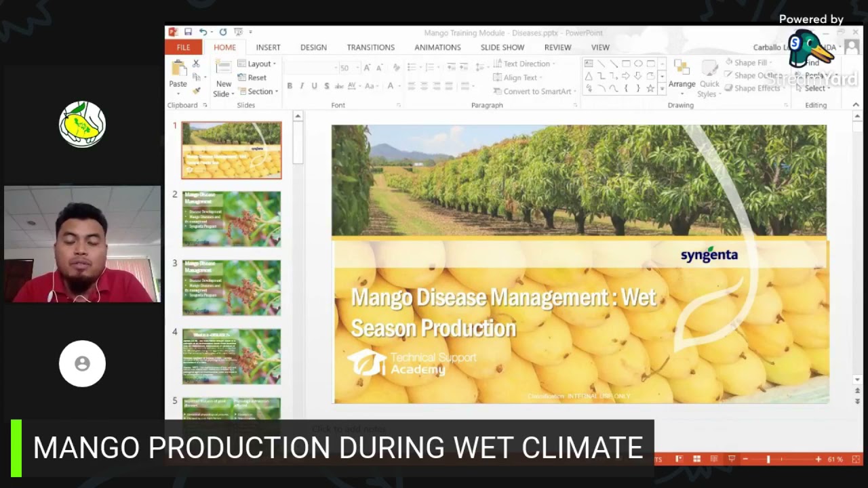Collapse the ribbon with chevron
Image resolution: width=868 pixels, height=488 pixels.
coord(856,105)
